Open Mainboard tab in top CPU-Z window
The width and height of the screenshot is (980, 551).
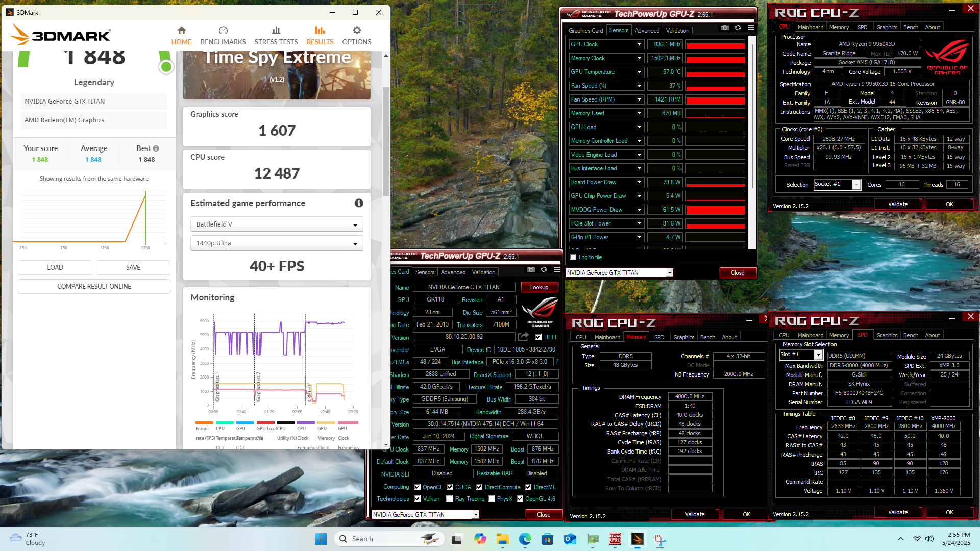click(811, 27)
